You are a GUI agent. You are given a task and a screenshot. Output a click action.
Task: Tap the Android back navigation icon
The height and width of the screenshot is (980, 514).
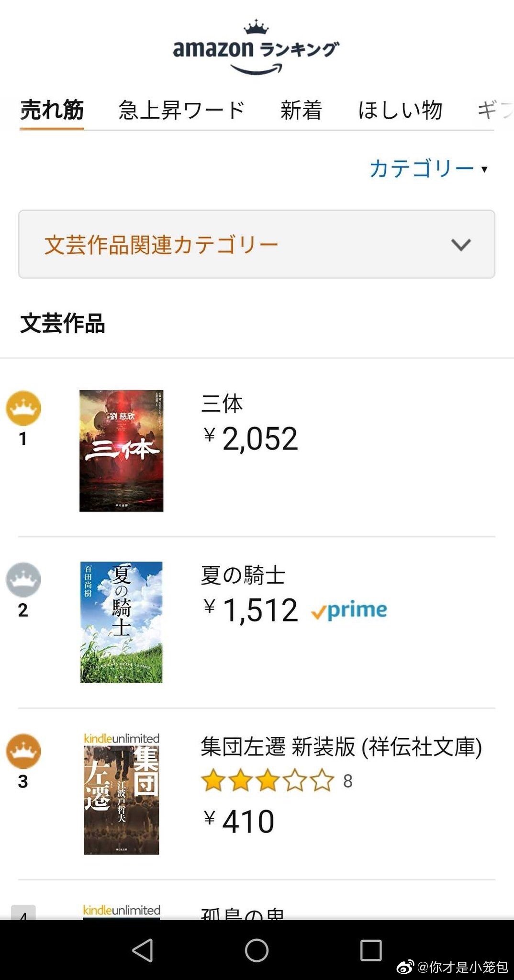click(143, 950)
